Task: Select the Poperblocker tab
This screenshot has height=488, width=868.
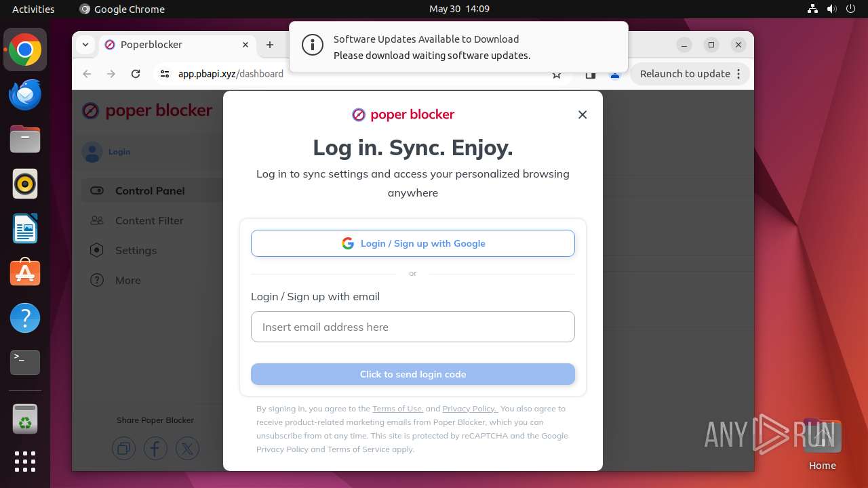Action: point(178,45)
